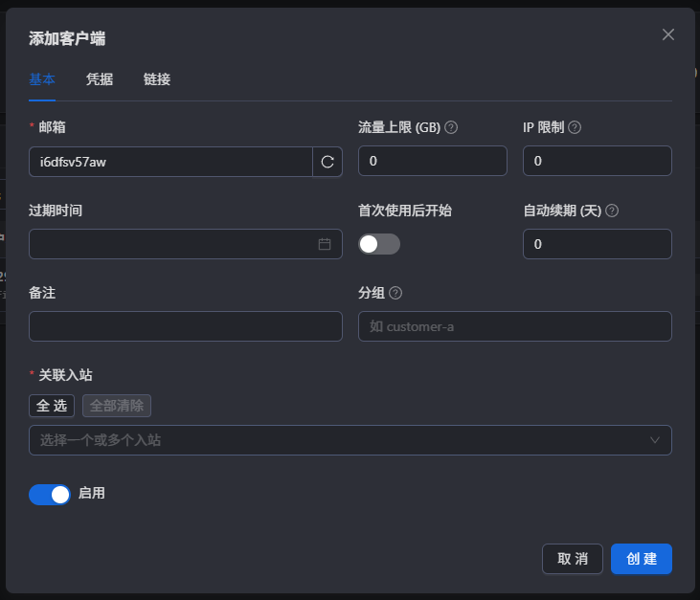Click the 取消 button
The width and height of the screenshot is (700, 600).
pyautogui.click(x=573, y=559)
